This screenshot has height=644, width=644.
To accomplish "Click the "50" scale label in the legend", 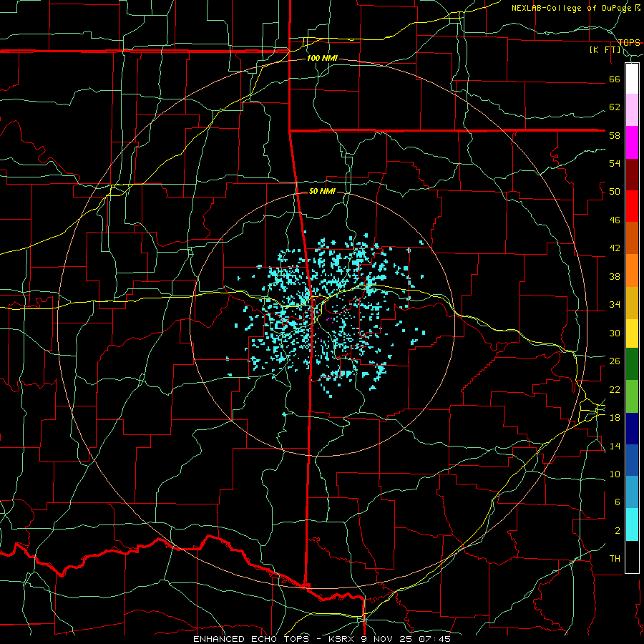I will click(x=615, y=192).
